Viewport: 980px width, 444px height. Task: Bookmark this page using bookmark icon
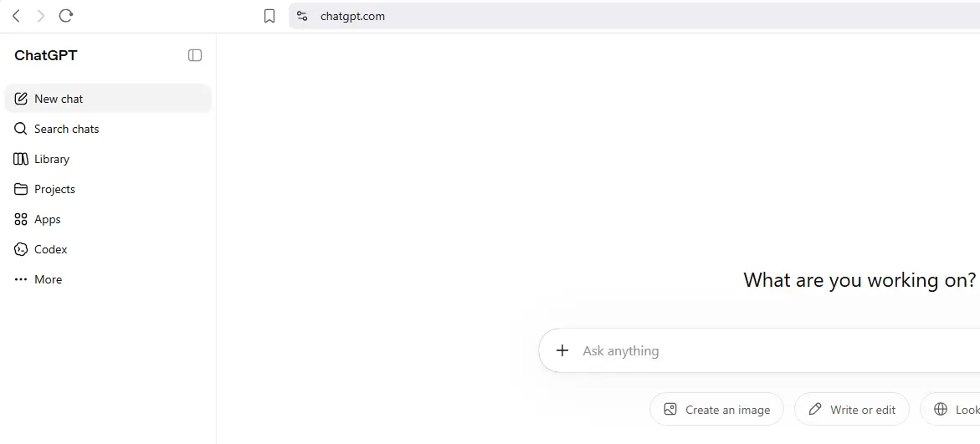[x=269, y=16]
